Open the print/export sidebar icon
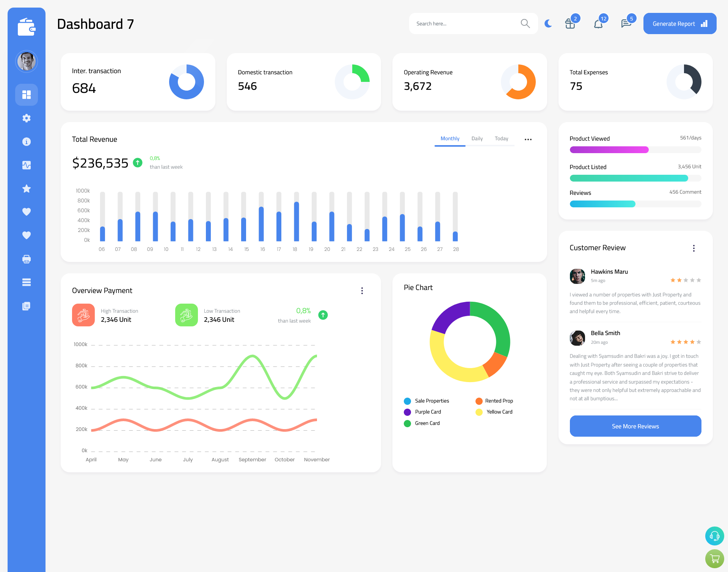 pyautogui.click(x=27, y=259)
